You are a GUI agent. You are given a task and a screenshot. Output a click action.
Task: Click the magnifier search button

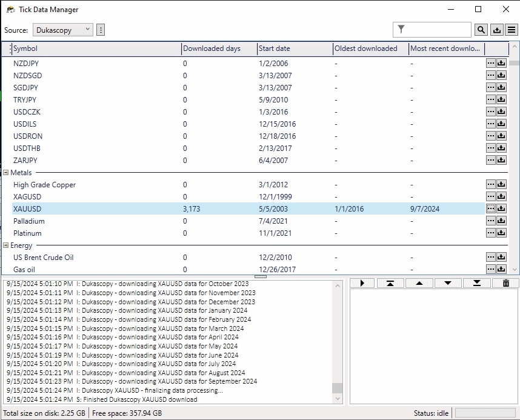481,30
